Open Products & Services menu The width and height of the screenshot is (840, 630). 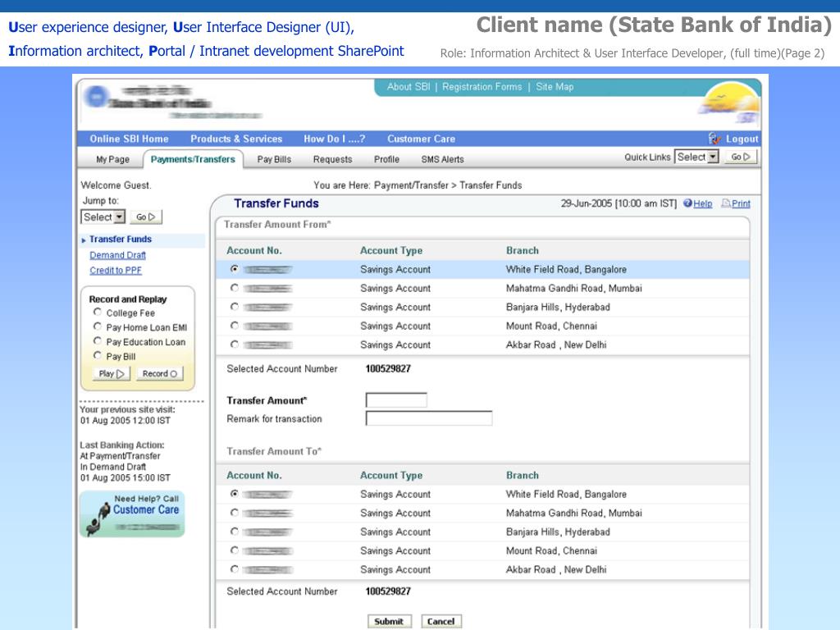[x=236, y=139]
